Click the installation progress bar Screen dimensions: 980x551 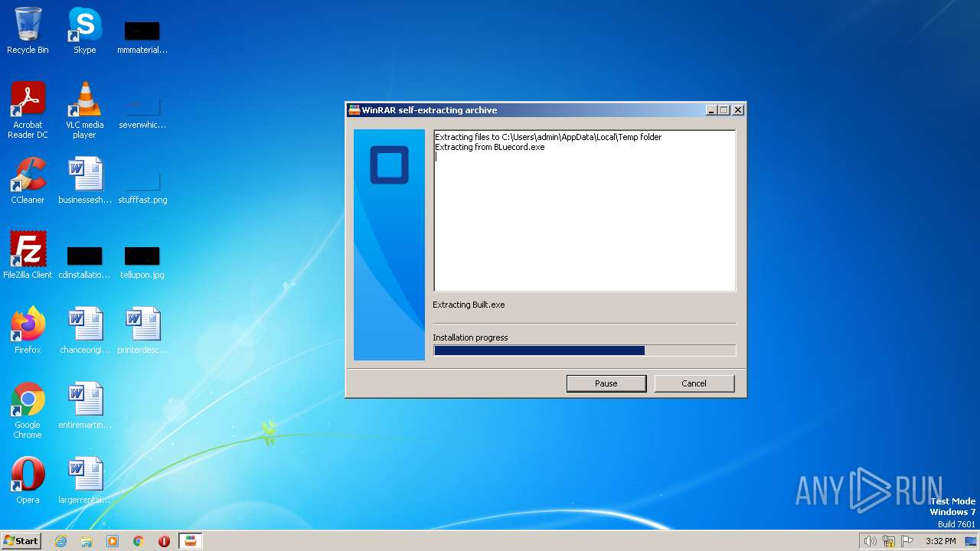coord(585,350)
